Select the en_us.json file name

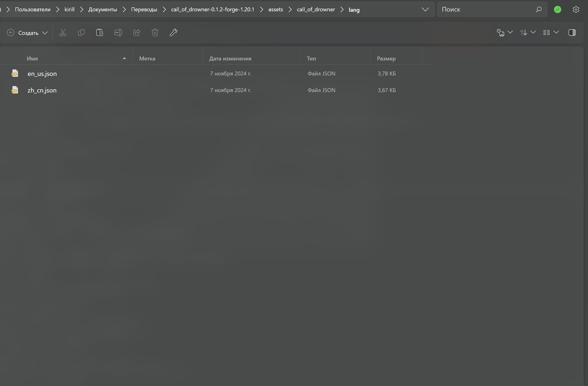(42, 74)
